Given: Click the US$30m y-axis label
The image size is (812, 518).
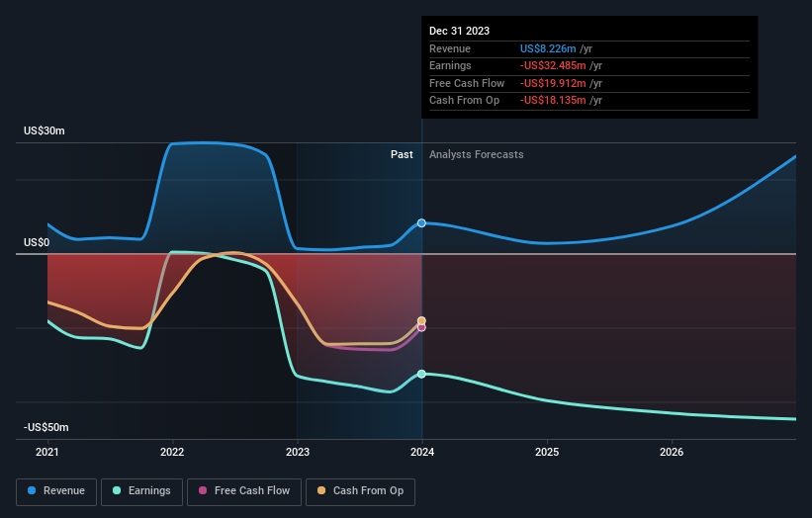Looking at the screenshot, I should tap(45, 130).
